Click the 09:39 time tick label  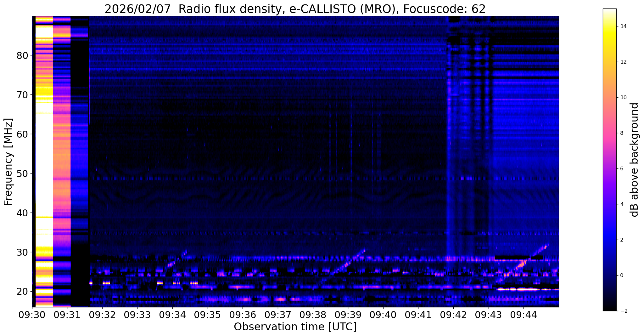click(348, 315)
